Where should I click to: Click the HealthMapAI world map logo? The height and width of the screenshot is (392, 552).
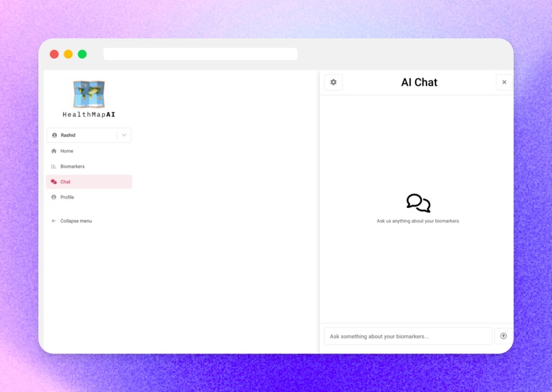coord(89,94)
